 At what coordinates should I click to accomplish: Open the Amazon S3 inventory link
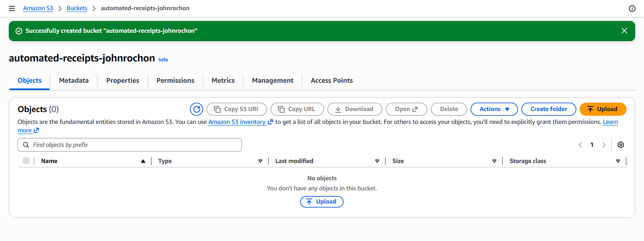tap(241, 122)
